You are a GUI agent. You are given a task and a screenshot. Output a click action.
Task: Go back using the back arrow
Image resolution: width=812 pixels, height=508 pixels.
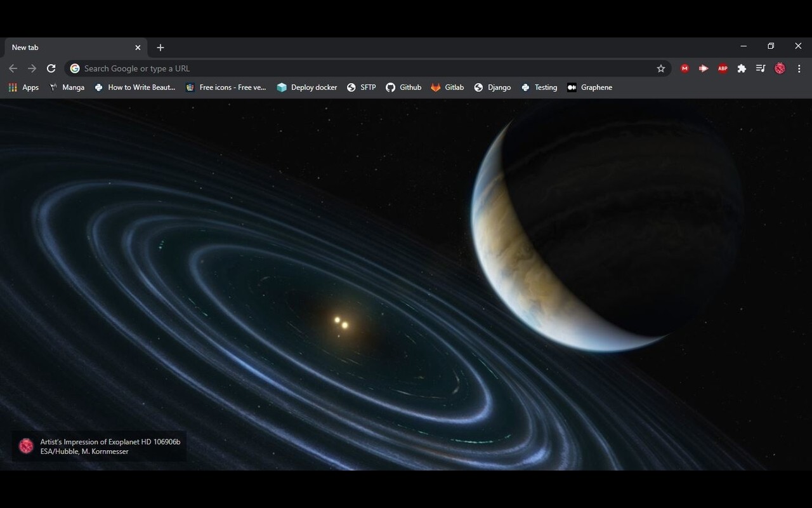pos(13,69)
